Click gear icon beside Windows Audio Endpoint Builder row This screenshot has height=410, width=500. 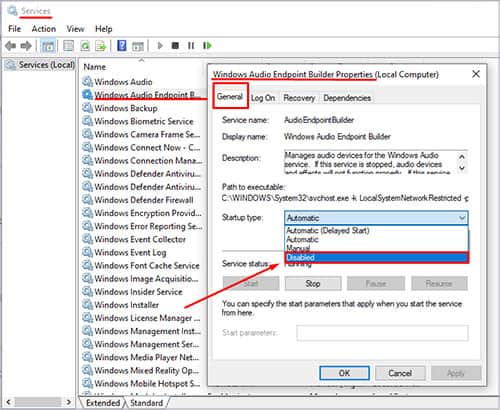[87, 94]
